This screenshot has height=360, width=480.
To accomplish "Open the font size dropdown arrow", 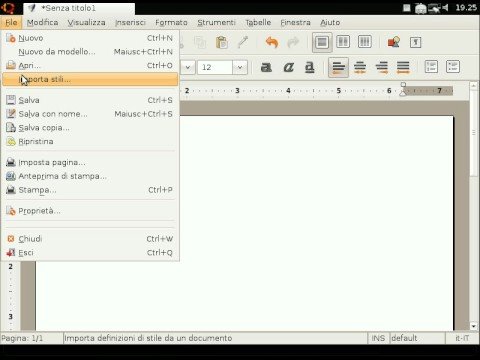I will 240,67.
